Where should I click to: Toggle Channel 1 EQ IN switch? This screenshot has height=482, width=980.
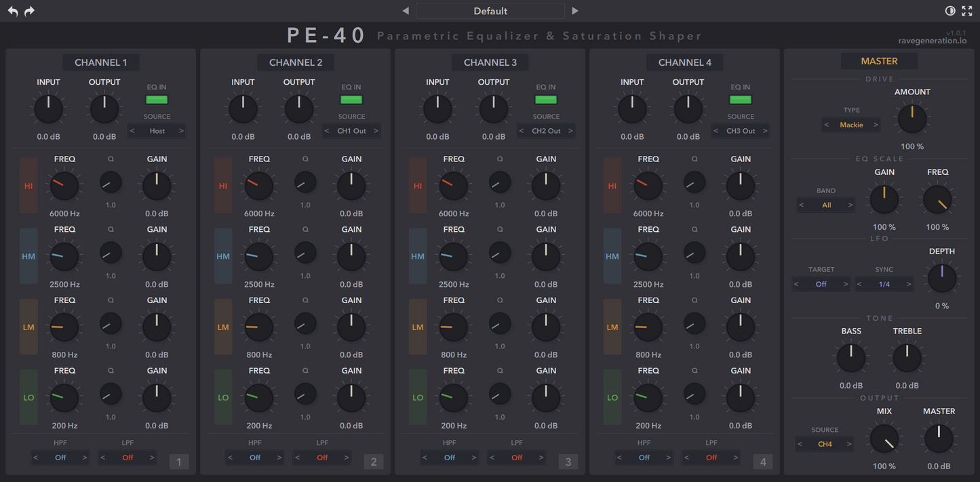(157, 100)
